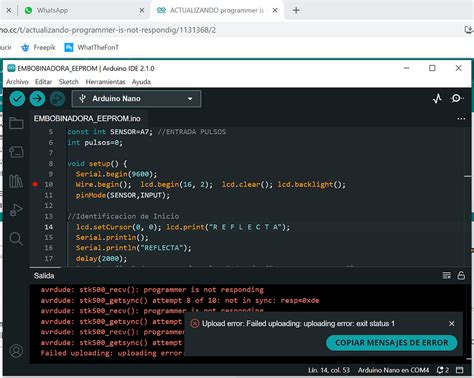This screenshot has height=378, width=474.
Task: Click the browser address bar URL
Action: click(108, 30)
